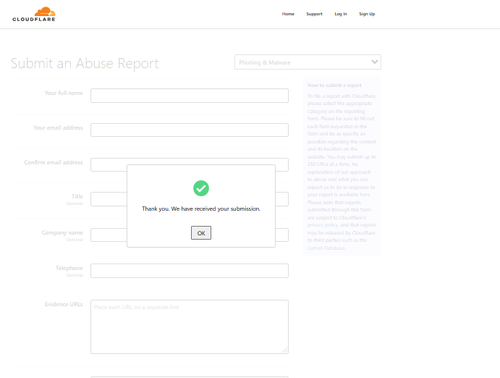500x378 pixels.
Task: Focus the Your full name field
Action: [x=189, y=95]
